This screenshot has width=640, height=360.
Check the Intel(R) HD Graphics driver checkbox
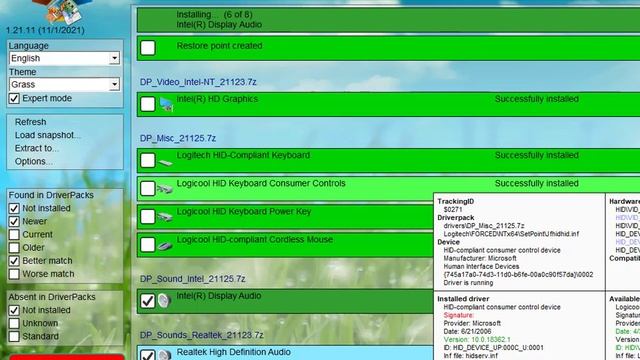point(148,104)
